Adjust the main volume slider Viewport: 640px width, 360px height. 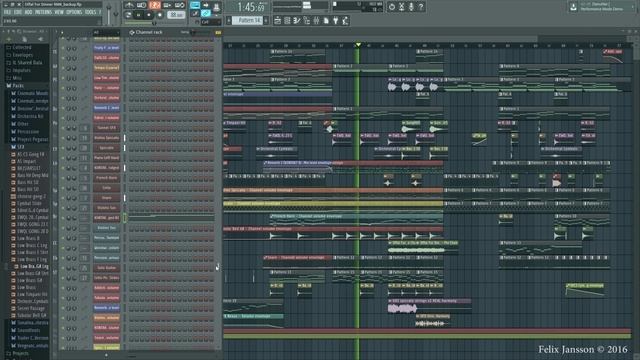pos(109,13)
